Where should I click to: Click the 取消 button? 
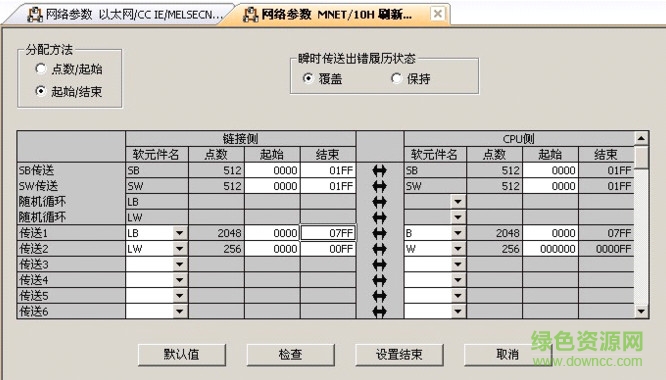click(x=508, y=354)
